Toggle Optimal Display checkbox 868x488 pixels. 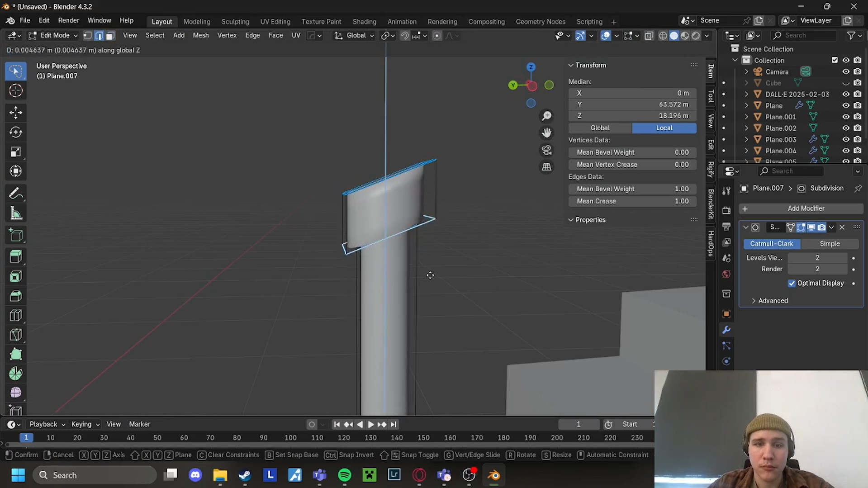pyautogui.click(x=792, y=283)
